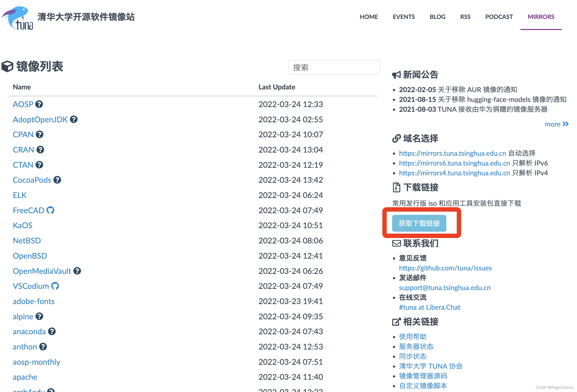Open the aosp-monthly mirror link

coord(37,362)
